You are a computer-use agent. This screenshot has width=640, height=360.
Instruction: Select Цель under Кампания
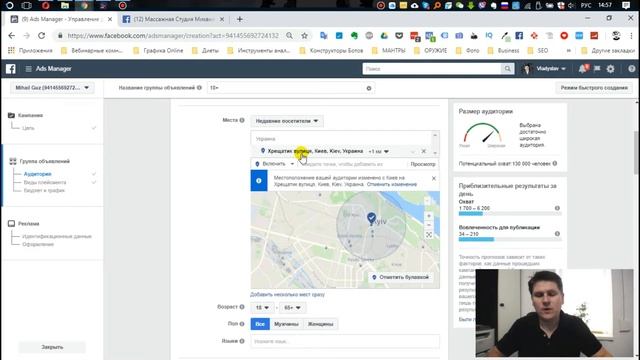point(28,128)
